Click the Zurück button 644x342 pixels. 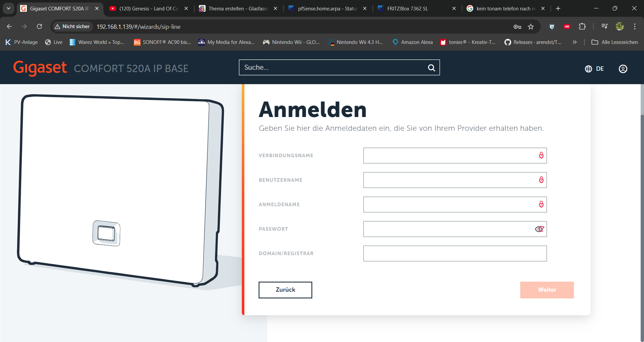click(285, 290)
